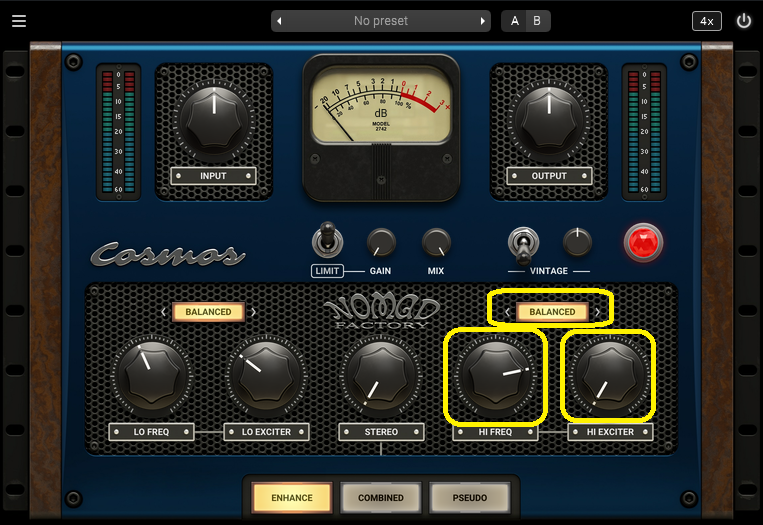Click the HI FREQ label plate

tap(495, 432)
